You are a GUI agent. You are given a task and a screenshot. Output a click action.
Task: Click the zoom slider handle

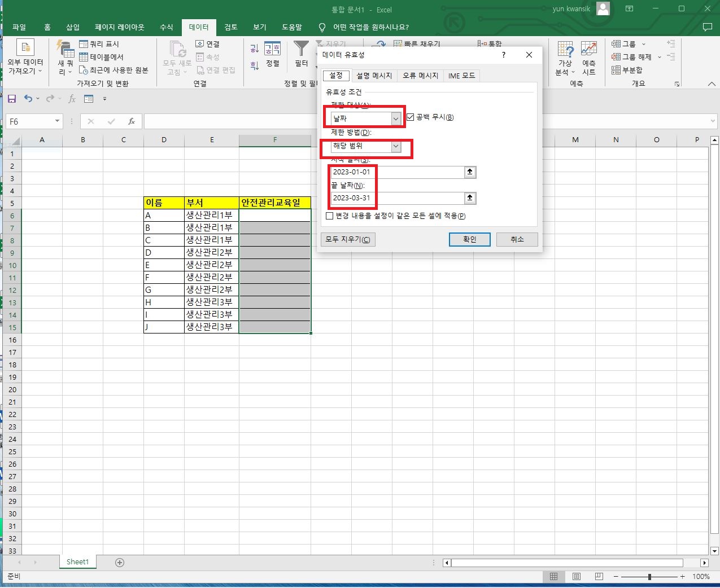(649, 577)
